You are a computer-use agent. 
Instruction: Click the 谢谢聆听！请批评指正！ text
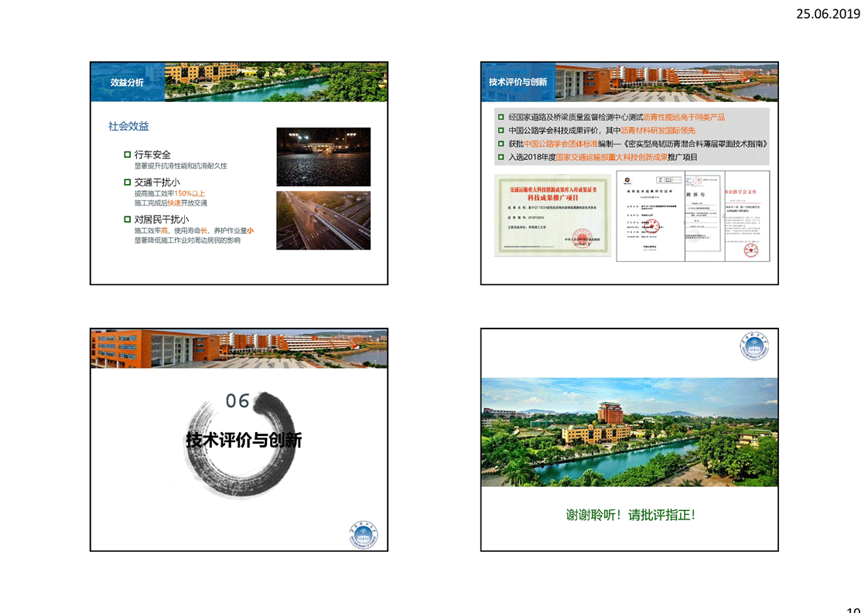tap(630, 515)
